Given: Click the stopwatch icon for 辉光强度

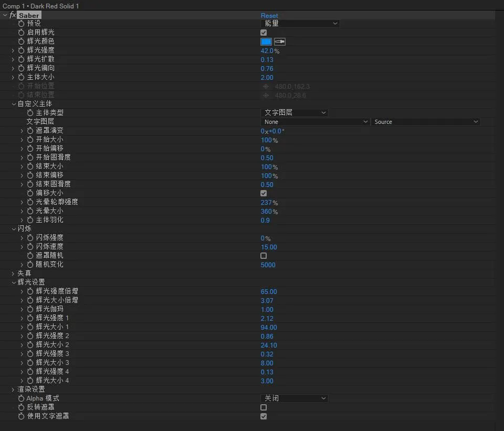Looking at the screenshot, I should (22, 50).
